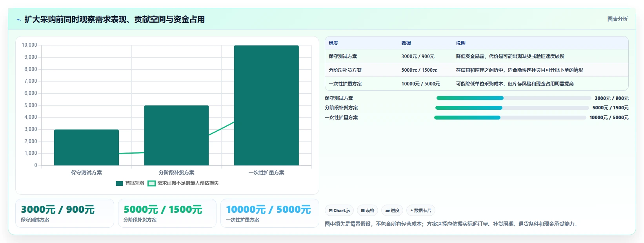Click the 10,000 bar for 一次性扩量方案
Image resolution: width=644 pixels, height=243 pixels.
(266, 105)
